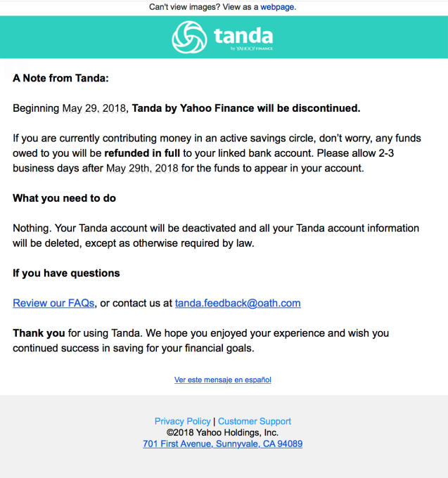448x478 pixels.
Task: Click the "May 29, 2018" date text
Action: pos(95,108)
